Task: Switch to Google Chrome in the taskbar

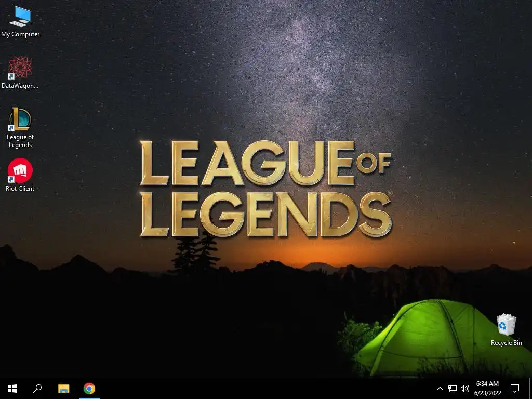Action: pos(89,389)
